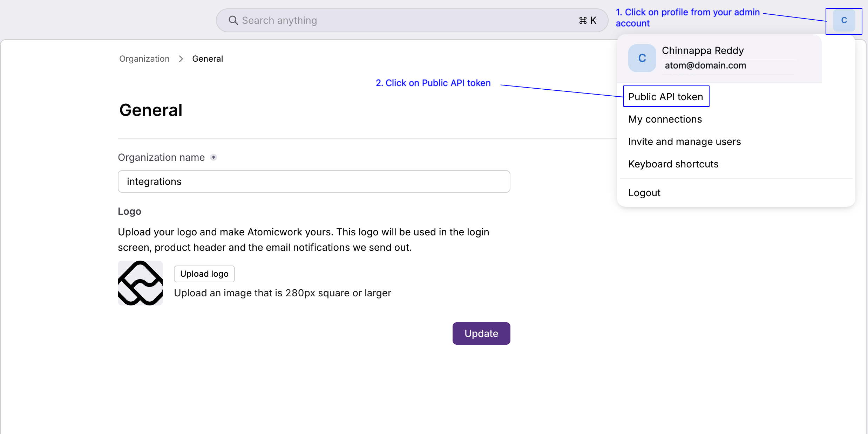Click into Organization name input field
Viewport: 868px width, 434px height.
[x=314, y=181]
